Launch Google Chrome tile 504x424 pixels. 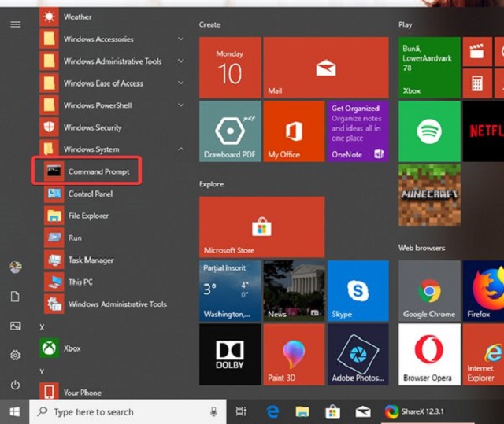click(x=429, y=291)
